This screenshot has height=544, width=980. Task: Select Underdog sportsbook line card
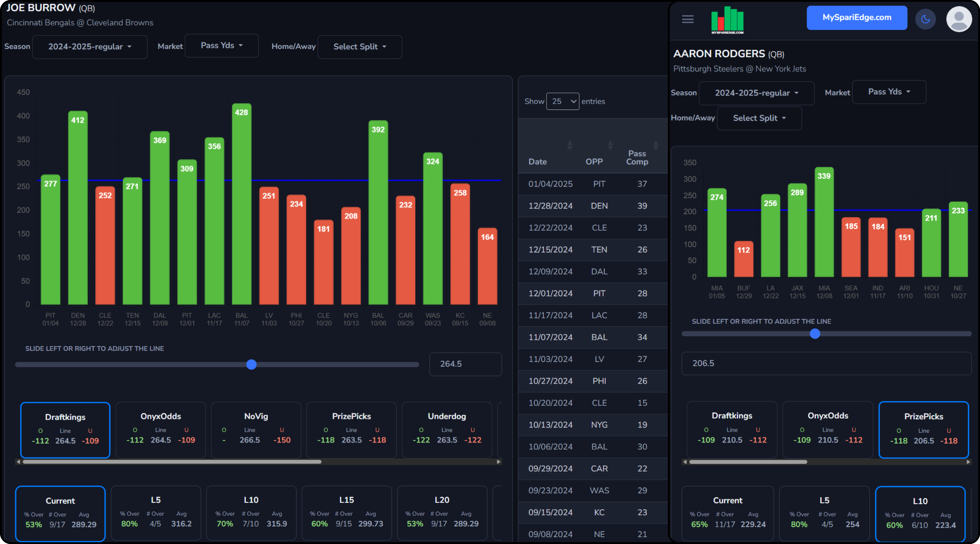(x=447, y=429)
